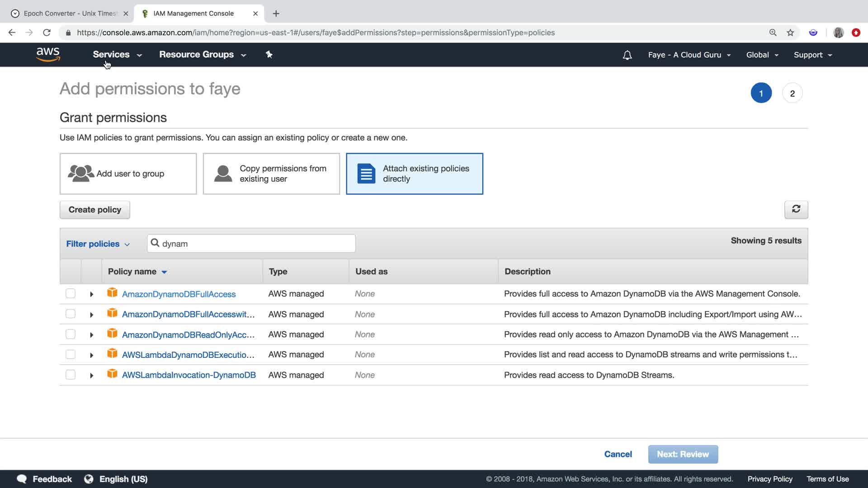Tick the AWSLambdaInvocation-DynamoDB checkbox

click(71, 375)
